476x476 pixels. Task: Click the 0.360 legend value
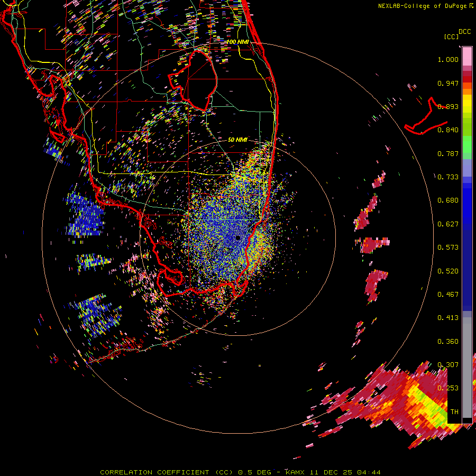tap(448, 342)
